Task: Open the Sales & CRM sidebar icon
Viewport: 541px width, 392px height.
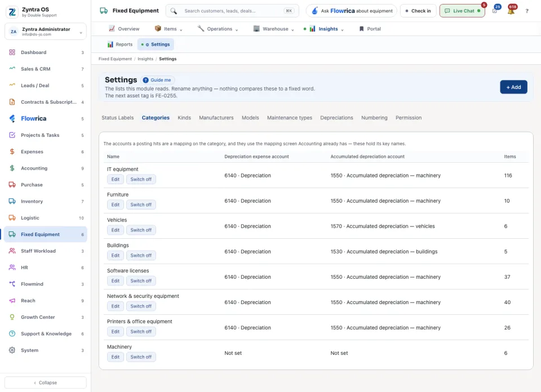Action: click(12, 69)
